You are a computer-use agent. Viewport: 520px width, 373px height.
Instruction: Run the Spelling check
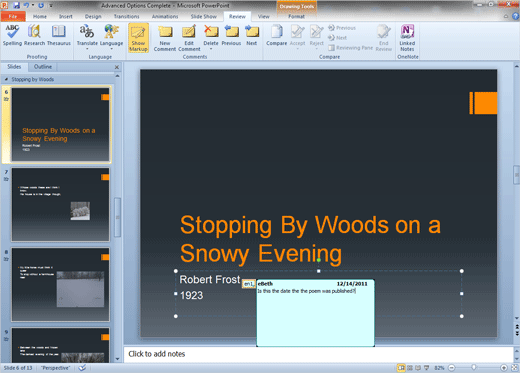12,35
